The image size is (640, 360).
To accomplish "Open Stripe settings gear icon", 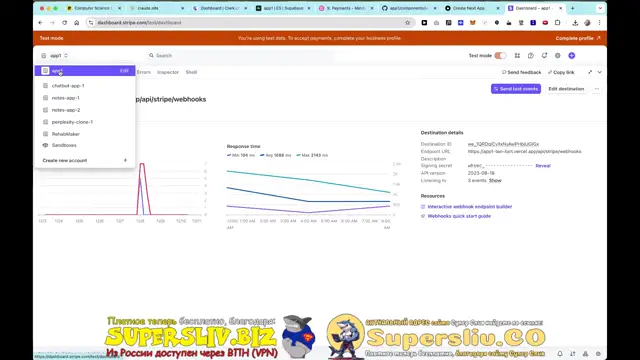I will [558, 56].
